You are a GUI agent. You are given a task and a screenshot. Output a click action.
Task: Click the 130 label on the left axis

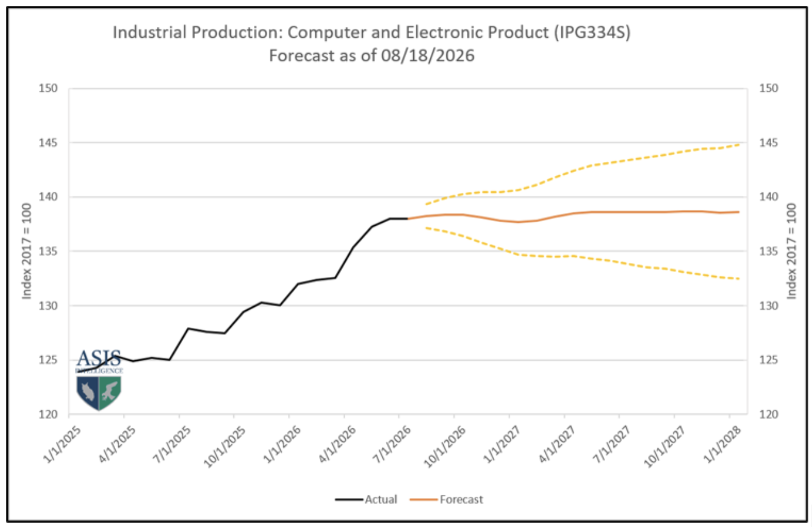coord(49,306)
